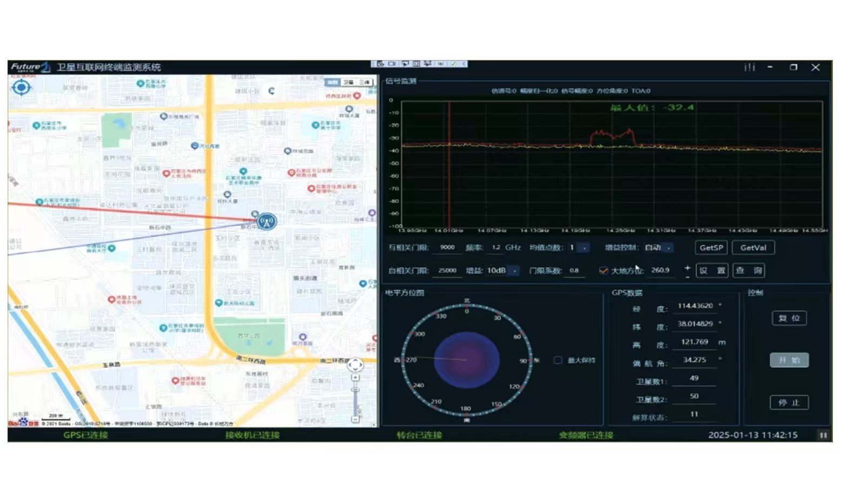Viewport: 841px width, 504px height.
Task: Switch map to 卫星 view tab
Action: (349, 82)
